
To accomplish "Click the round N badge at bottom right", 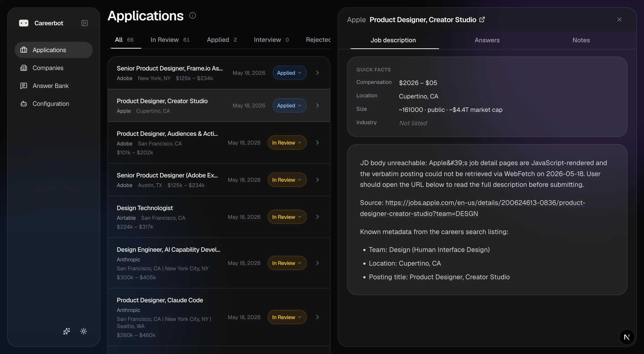I will (627, 337).
